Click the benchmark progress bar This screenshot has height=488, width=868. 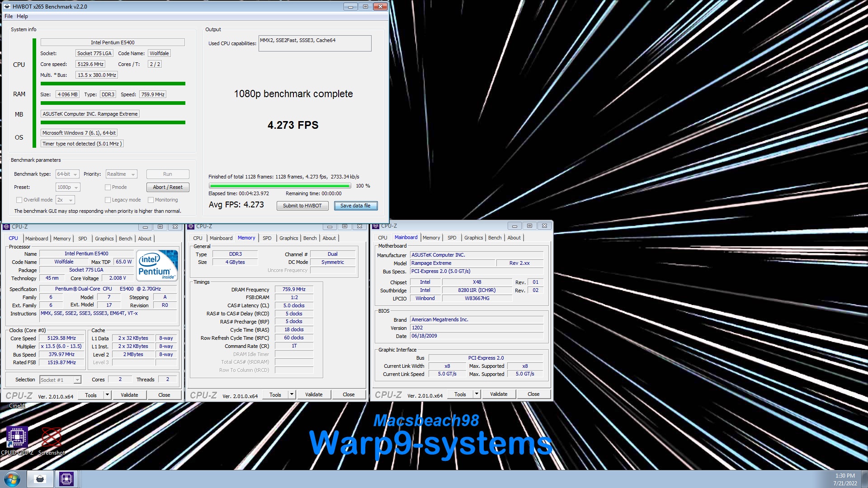(x=280, y=186)
